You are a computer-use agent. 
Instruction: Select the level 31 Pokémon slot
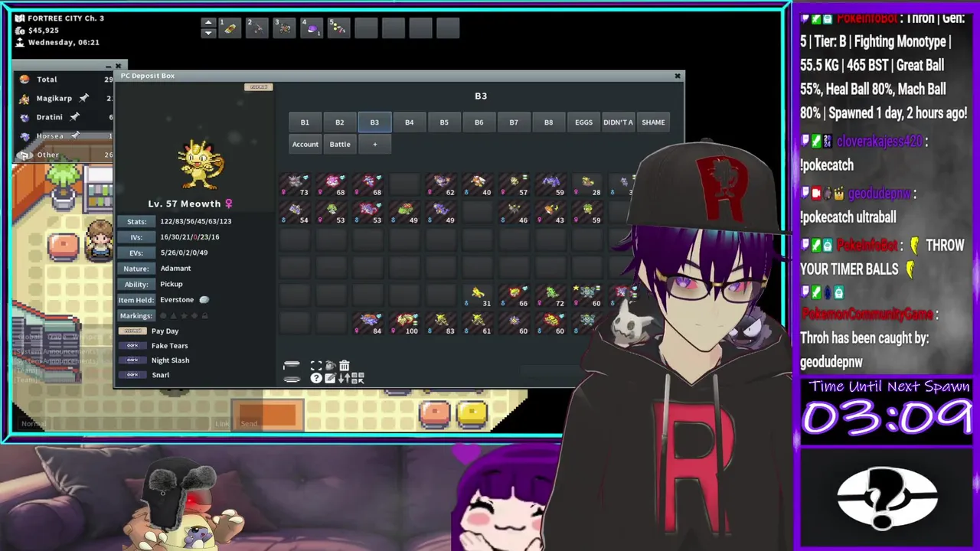point(478,295)
